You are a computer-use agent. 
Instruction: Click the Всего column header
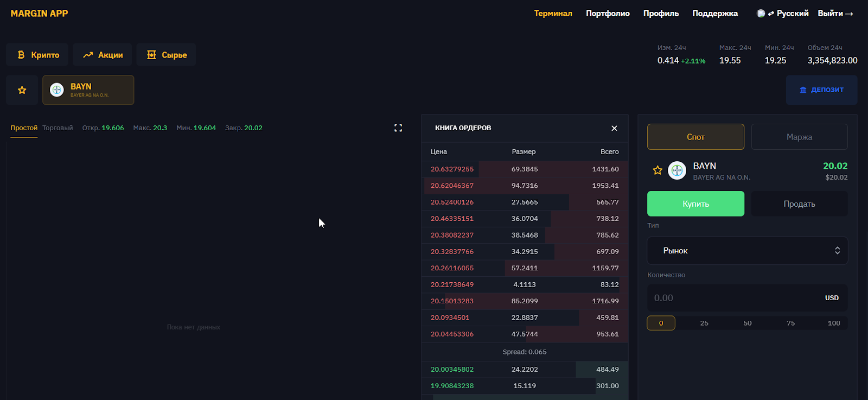(609, 152)
